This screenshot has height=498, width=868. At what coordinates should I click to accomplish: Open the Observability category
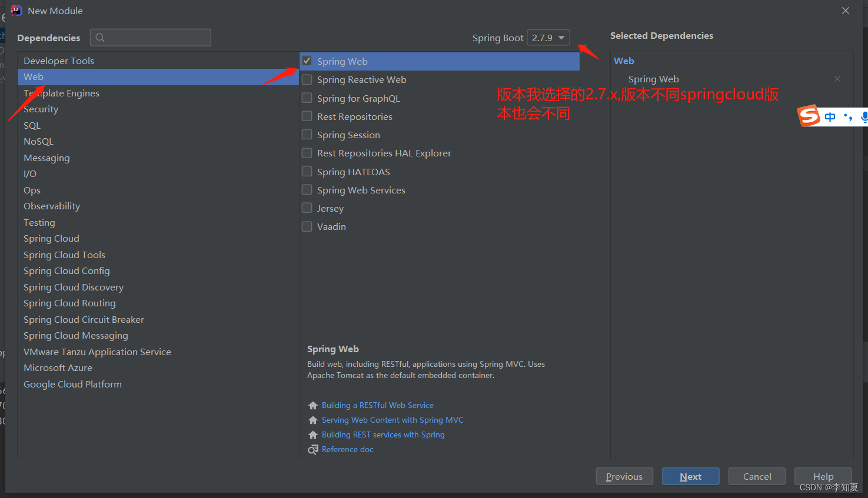pos(158,206)
